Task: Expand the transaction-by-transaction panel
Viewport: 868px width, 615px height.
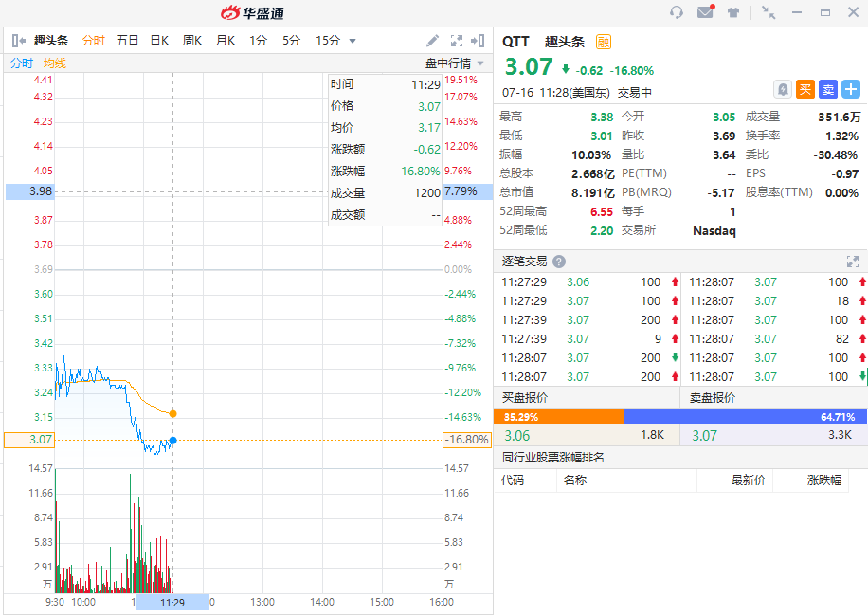Action: (852, 262)
